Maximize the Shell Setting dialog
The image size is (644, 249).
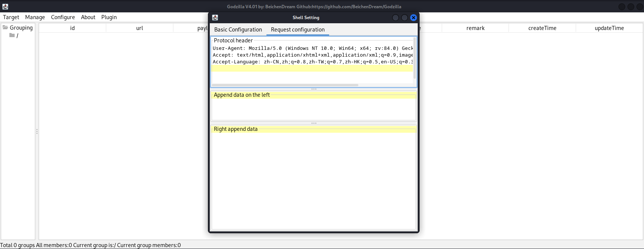(404, 18)
